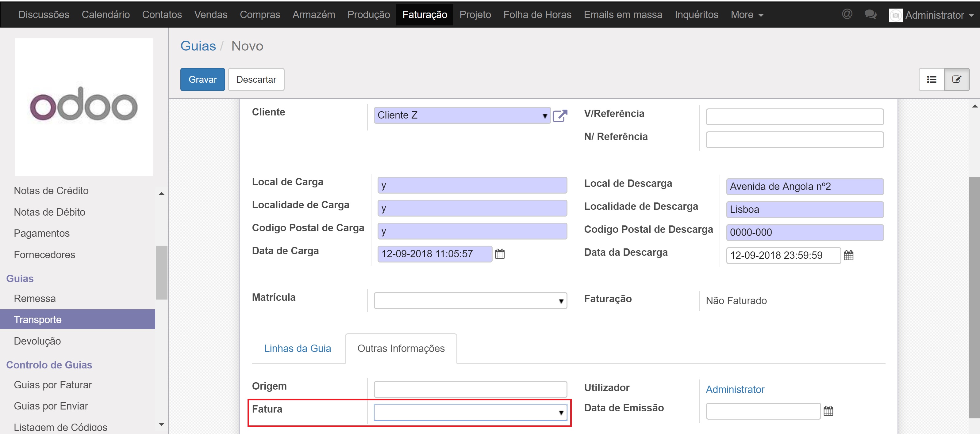Open the conversations chat icon

point(870,14)
